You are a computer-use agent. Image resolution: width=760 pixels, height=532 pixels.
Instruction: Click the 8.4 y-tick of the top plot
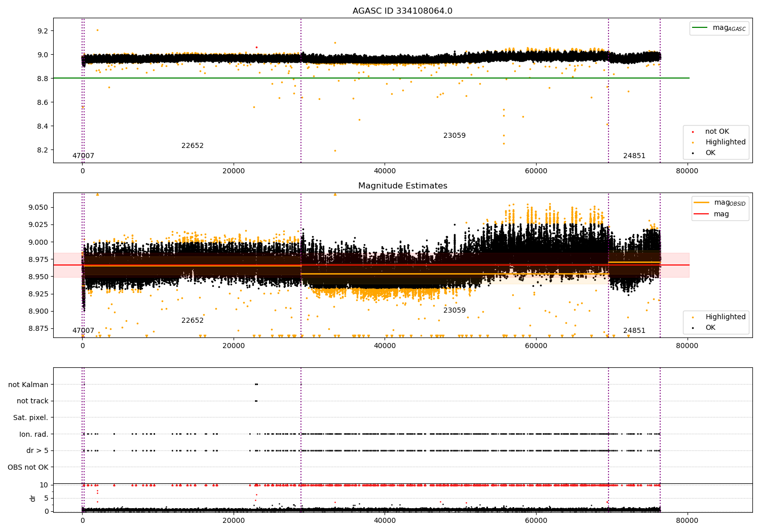tap(43, 126)
